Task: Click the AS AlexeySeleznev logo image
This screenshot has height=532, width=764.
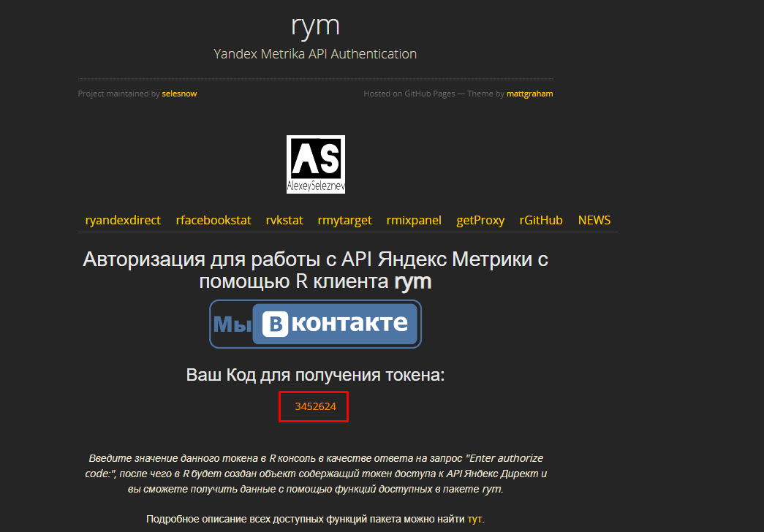Action: 315,164
